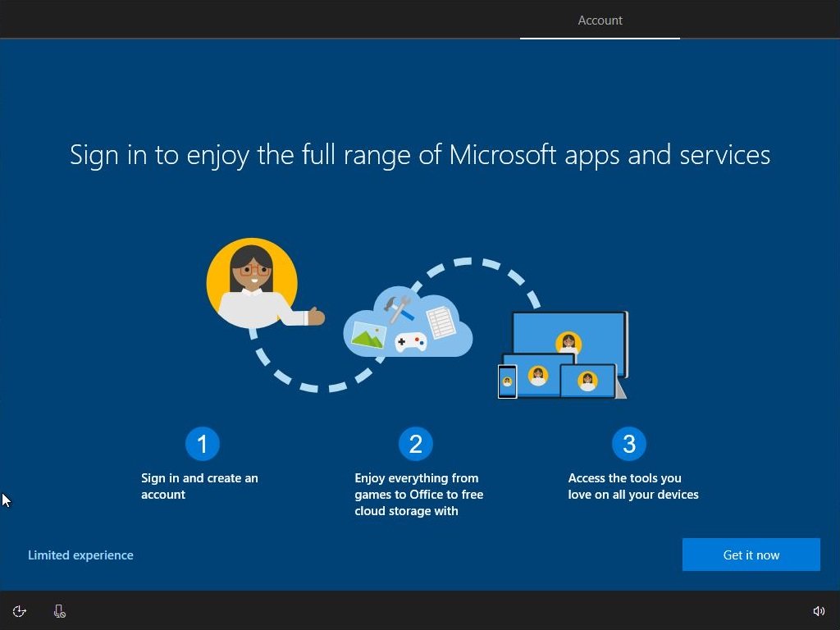Image resolution: width=840 pixels, height=630 pixels.
Task: Click the 'Sign in and create an account' text
Action: click(199, 486)
